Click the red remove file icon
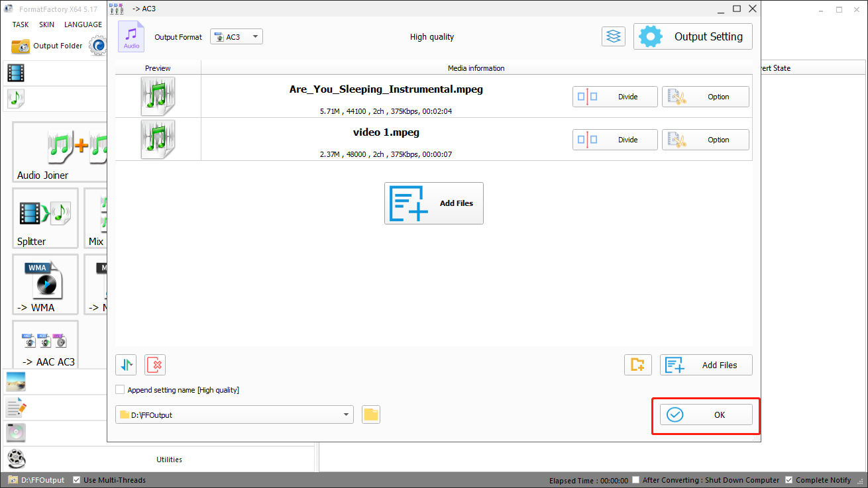 point(155,365)
